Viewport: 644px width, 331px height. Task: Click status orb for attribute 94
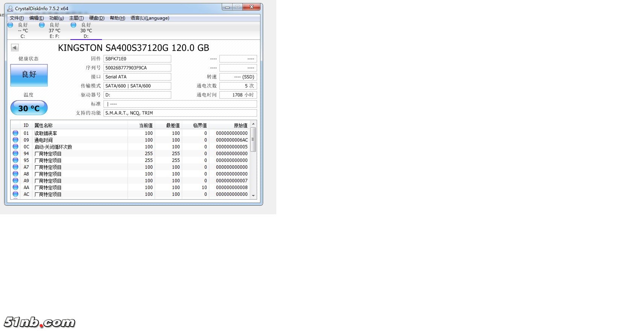click(x=15, y=153)
